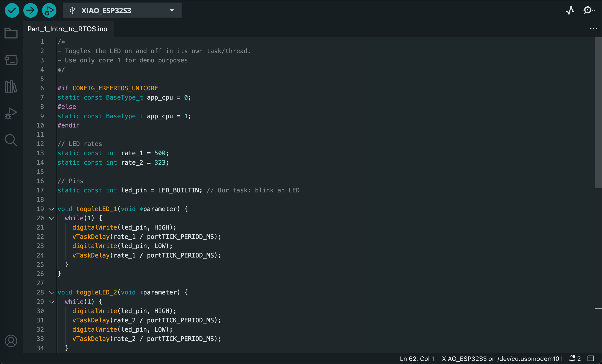Click the notifications bell in status bar

pos(572,358)
